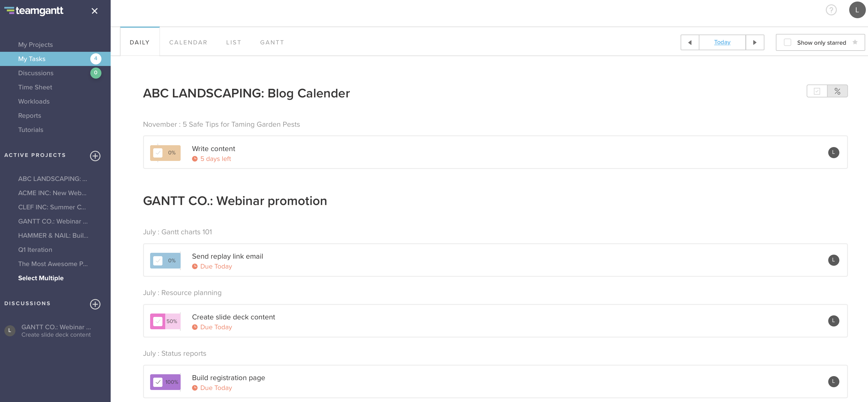The width and height of the screenshot is (868, 402).
Task: Switch to the CALENDAR tab
Action: pos(188,42)
